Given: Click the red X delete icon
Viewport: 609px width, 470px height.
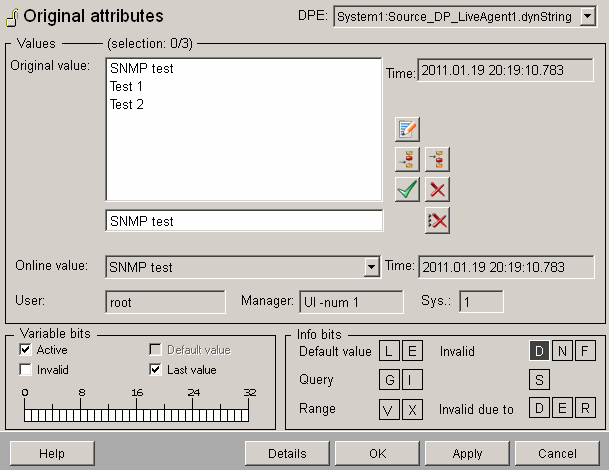Looking at the screenshot, I should [x=437, y=189].
